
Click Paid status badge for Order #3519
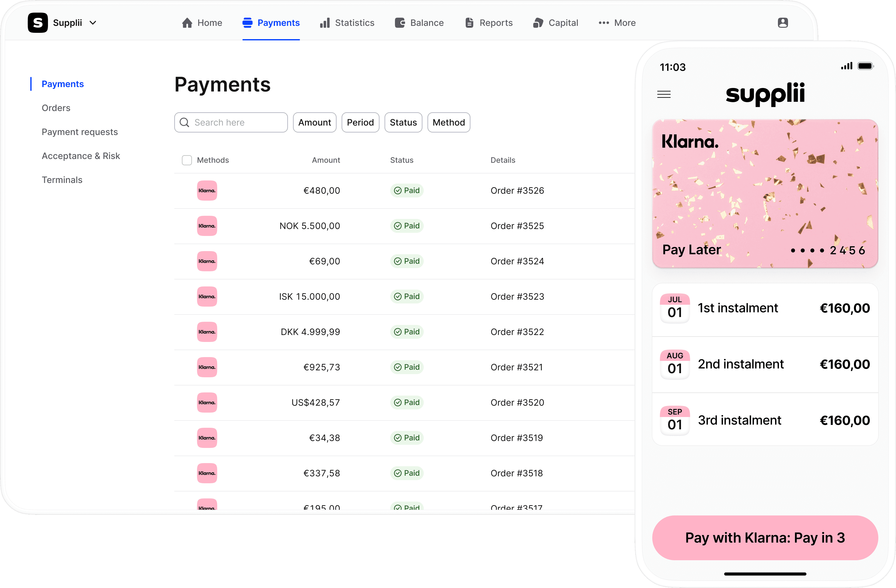pos(407,438)
